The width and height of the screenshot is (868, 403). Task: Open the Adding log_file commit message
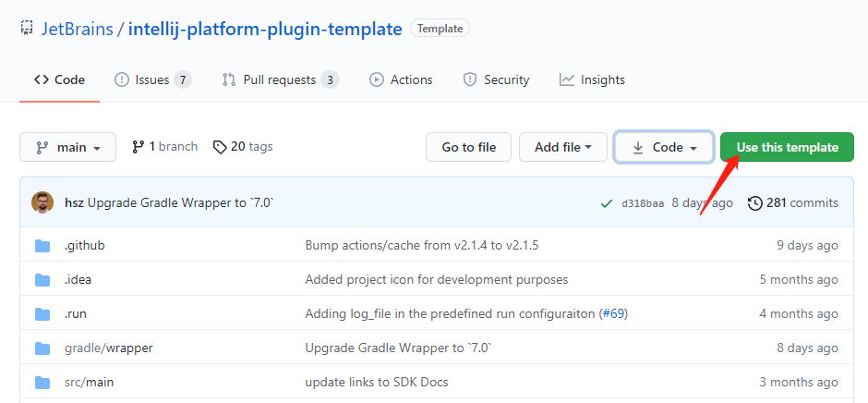pos(451,313)
